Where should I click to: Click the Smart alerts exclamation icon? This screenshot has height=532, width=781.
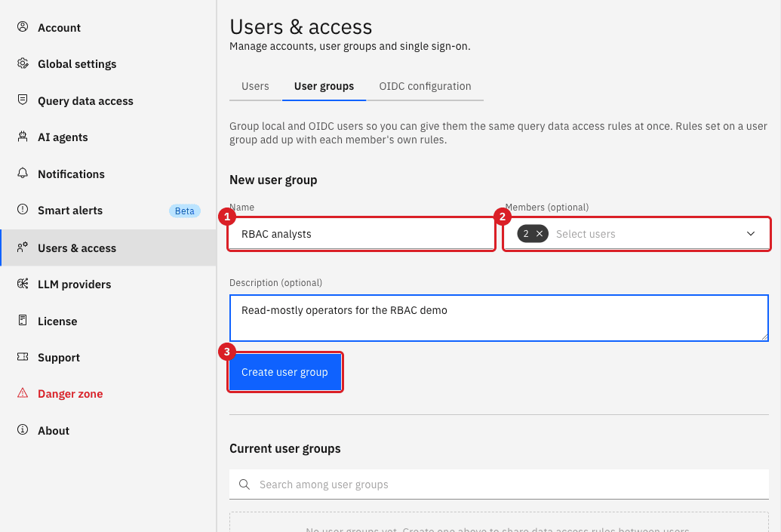(x=23, y=210)
